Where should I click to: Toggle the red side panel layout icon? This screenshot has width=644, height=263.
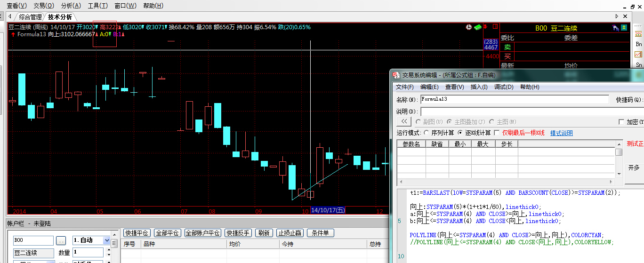coord(494,27)
